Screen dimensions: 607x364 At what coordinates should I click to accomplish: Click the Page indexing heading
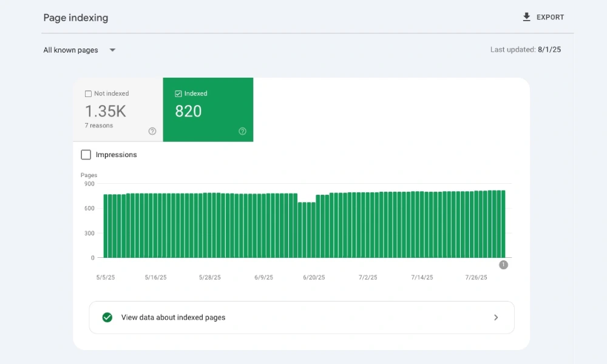(x=76, y=18)
